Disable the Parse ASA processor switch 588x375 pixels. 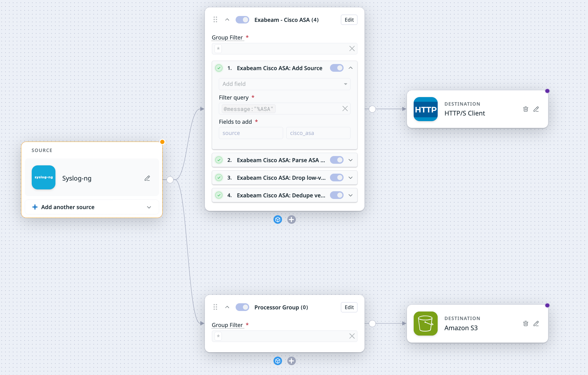coord(337,160)
